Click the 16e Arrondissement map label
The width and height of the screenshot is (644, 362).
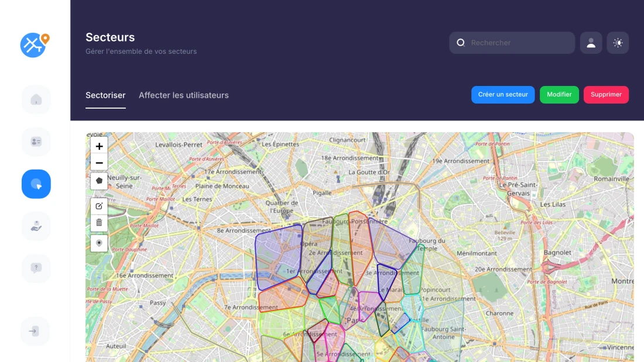(145, 275)
